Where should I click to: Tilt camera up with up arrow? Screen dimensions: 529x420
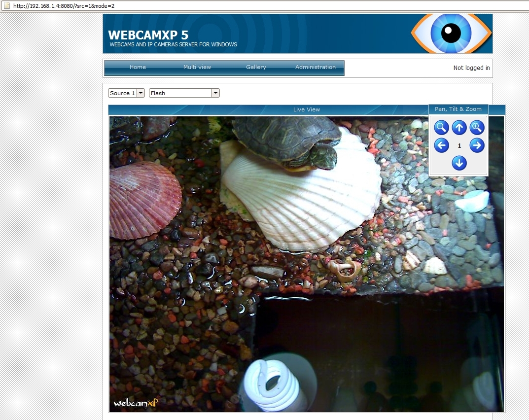tap(459, 128)
